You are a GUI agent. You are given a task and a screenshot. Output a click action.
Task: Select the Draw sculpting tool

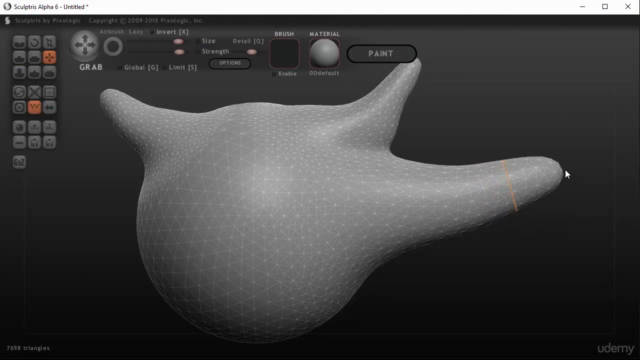pos(19,57)
